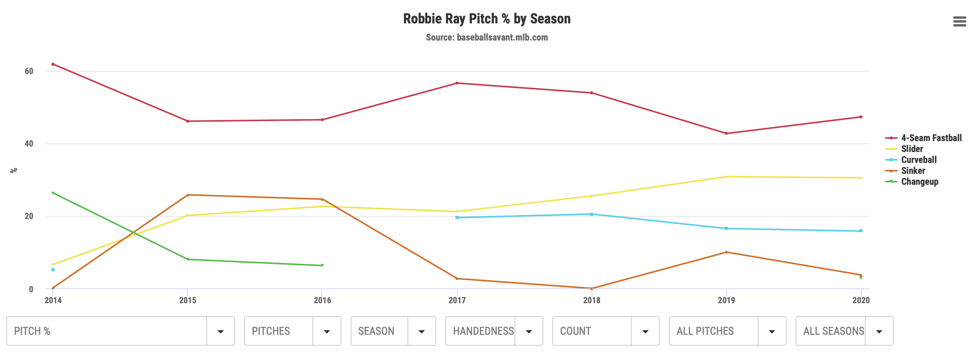The width and height of the screenshot is (980, 357).
Task: Toggle the 4-Seam Fastball series in legend
Action: (x=931, y=138)
